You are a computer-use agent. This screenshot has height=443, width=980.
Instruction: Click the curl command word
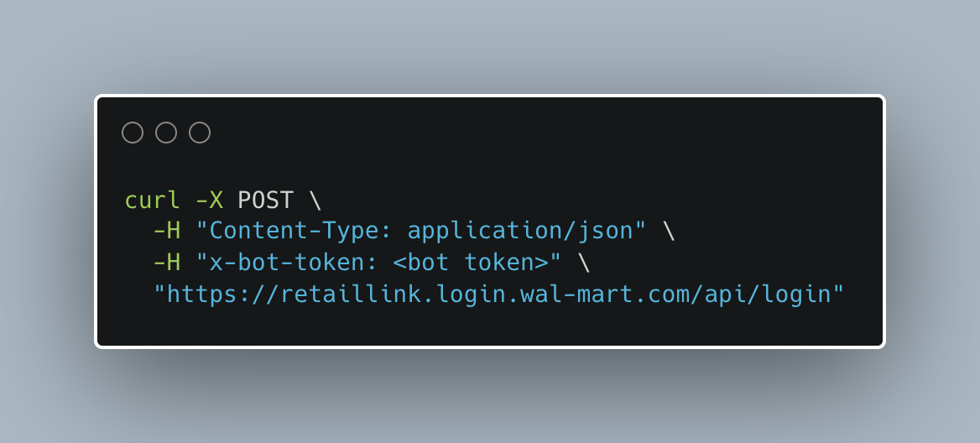153,200
